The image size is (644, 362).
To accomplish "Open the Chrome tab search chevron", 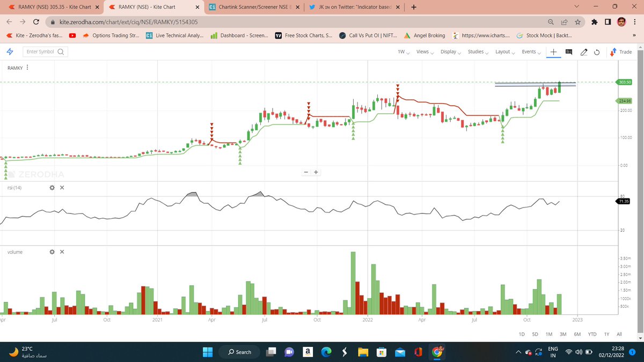I will click(x=577, y=7).
